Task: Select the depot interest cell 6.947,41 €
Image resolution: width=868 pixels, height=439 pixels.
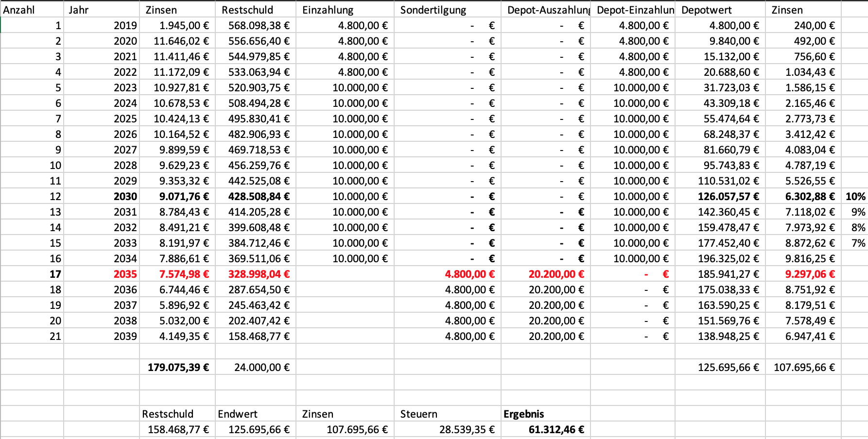Action: pyautogui.click(x=803, y=336)
